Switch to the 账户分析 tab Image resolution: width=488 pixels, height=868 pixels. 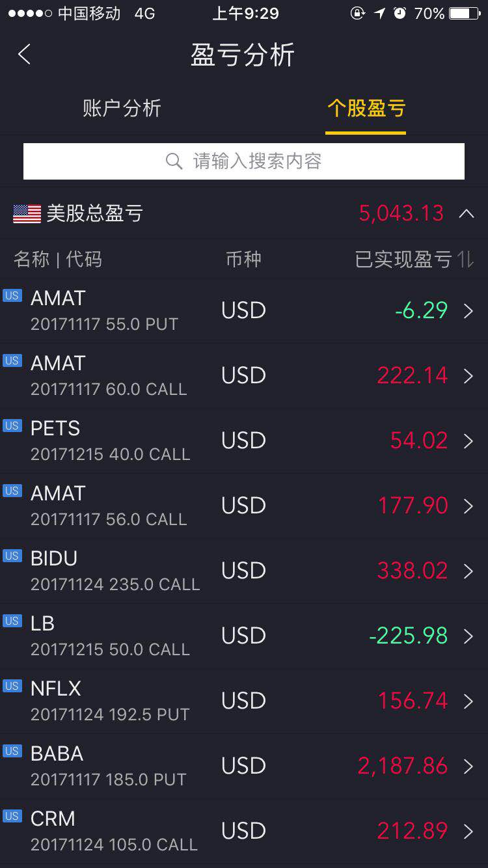(x=122, y=109)
